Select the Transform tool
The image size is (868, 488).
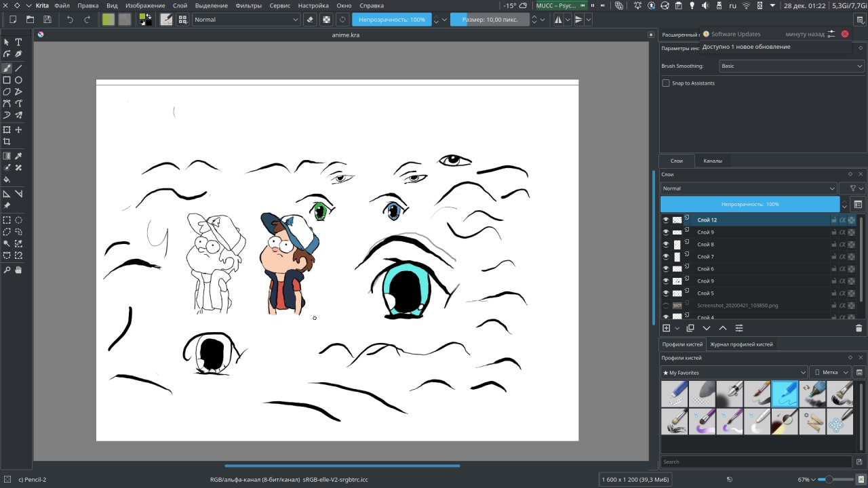[7, 129]
